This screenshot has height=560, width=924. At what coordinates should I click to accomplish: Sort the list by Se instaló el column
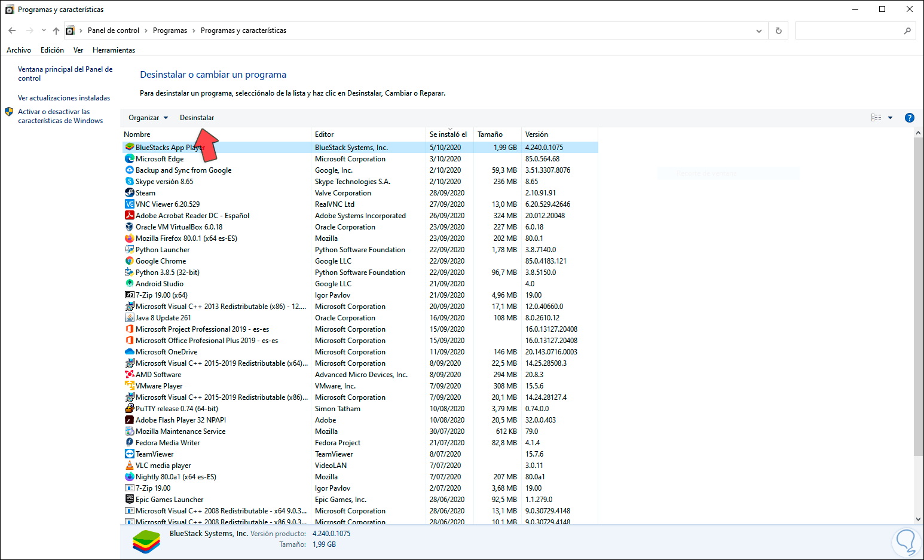pyautogui.click(x=449, y=134)
